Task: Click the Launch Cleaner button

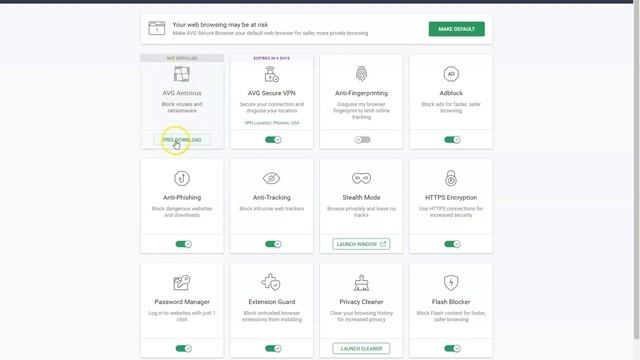Action: click(x=361, y=349)
